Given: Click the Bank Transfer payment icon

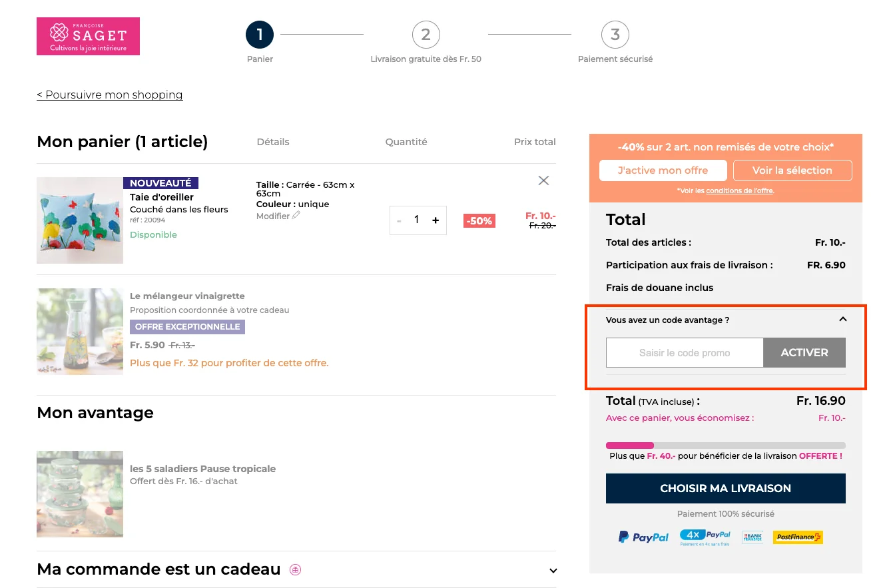Looking at the screenshot, I should point(752,537).
